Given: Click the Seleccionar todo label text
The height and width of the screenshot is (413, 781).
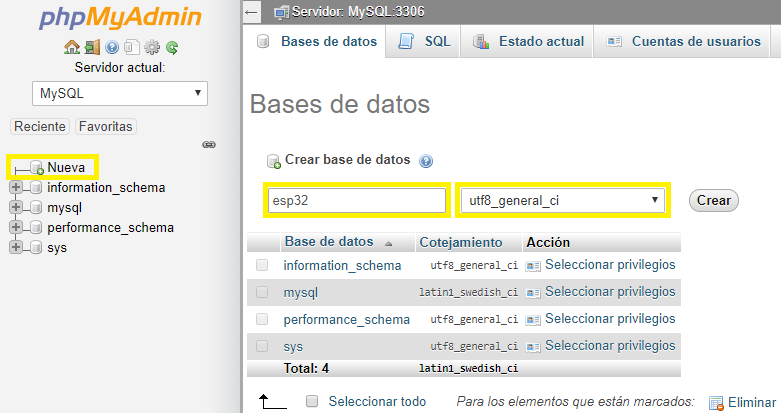Looking at the screenshot, I should tap(377, 402).
